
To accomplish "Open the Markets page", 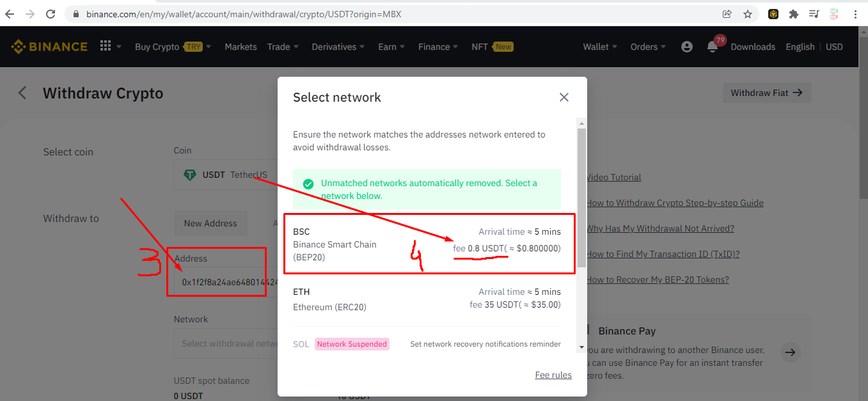I will tap(241, 47).
